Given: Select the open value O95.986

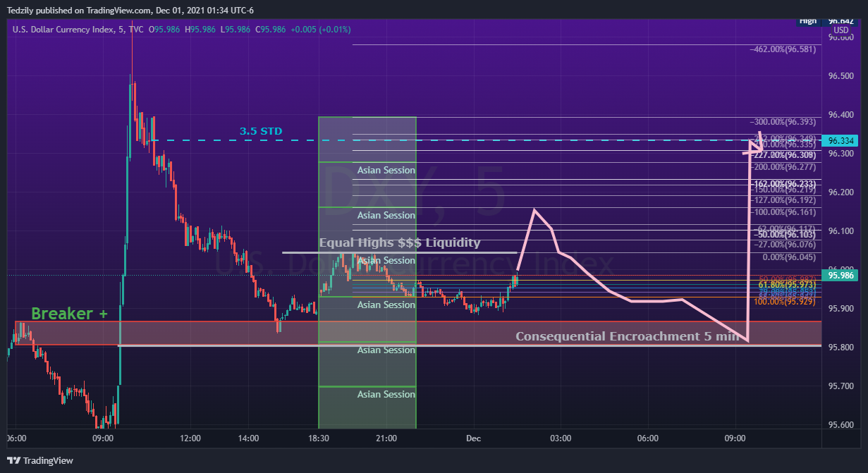Looking at the screenshot, I should pyautogui.click(x=165, y=30).
